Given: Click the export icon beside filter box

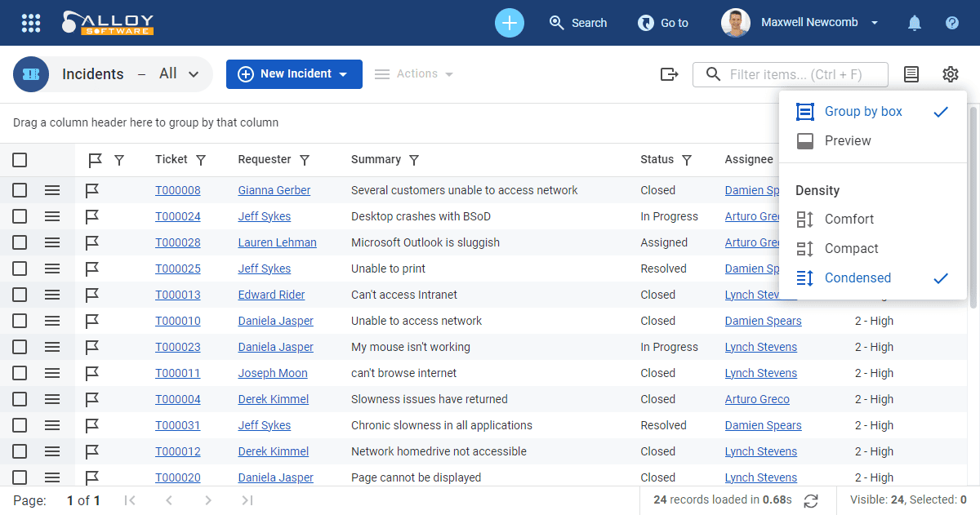Looking at the screenshot, I should (x=670, y=74).
